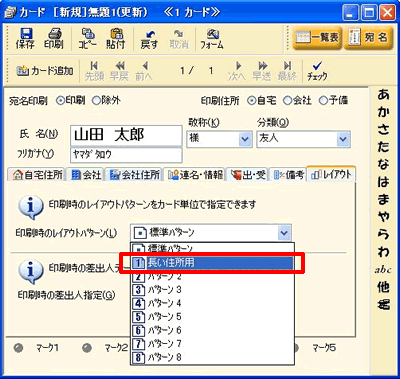Switch to the 自宅住所 tab
The image size is (400, 379).
[x=37, y=175]
